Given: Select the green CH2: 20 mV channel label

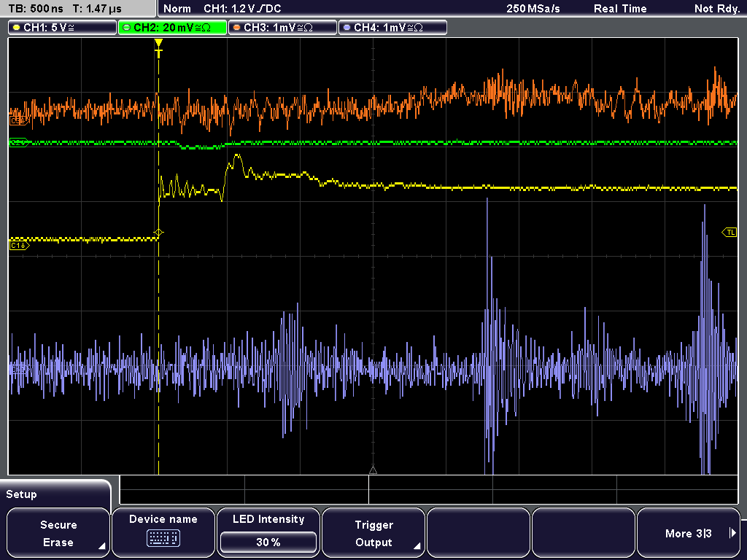Looking at the screenshot, I should pos(172,28).
